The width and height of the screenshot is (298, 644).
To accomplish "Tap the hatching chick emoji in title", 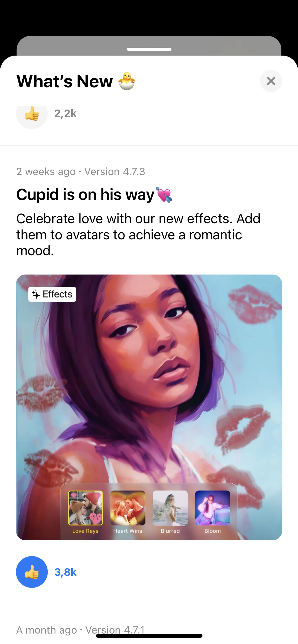I will point(127,81).
